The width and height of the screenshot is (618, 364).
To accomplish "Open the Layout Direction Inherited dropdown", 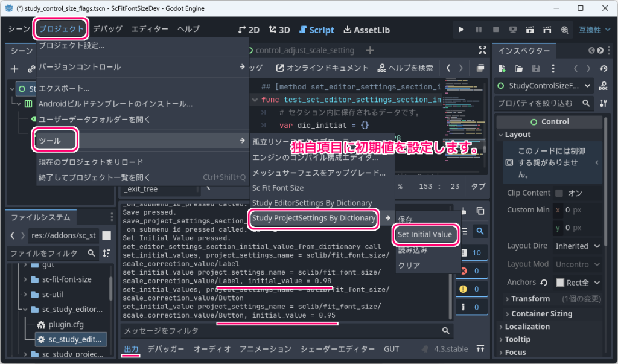I will (578, 246).
